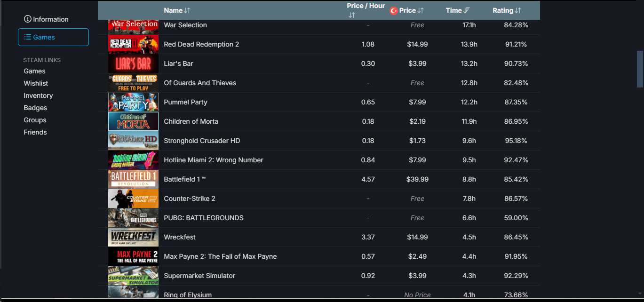The image size is (644, 302).
Task: Open Steam Wishlist link
Action: pos(36,83)
